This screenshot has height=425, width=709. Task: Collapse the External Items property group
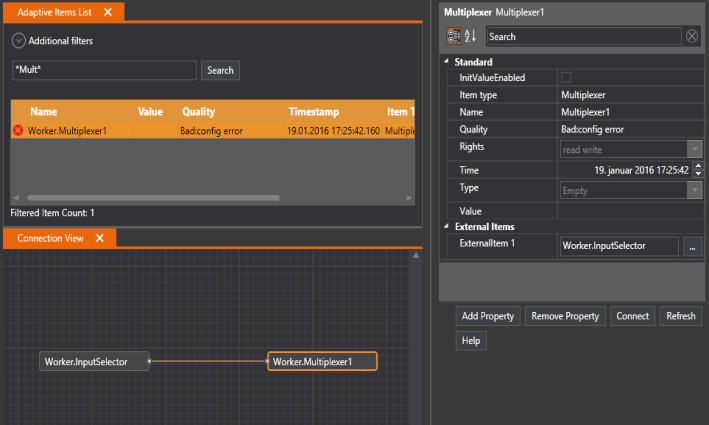[446, 227]
